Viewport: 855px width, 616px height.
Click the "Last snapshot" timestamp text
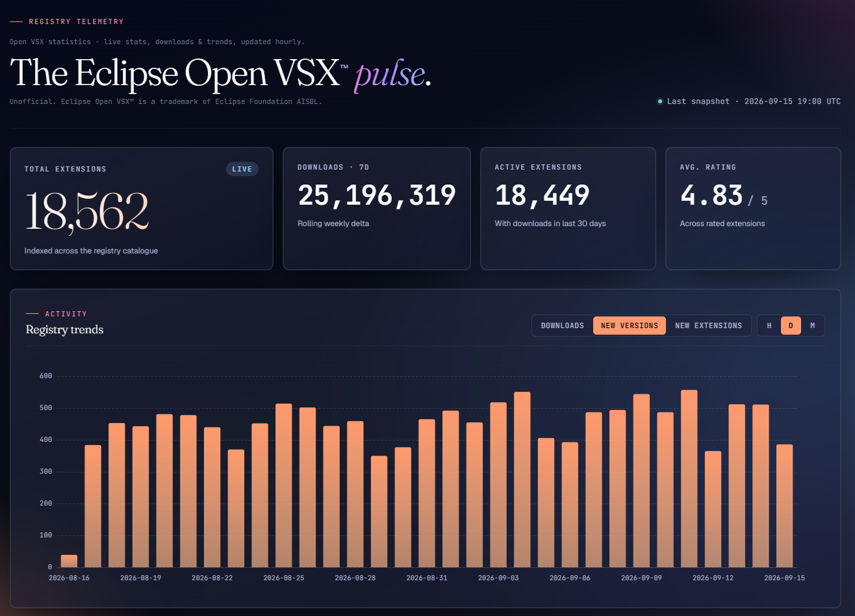point(754,101)
